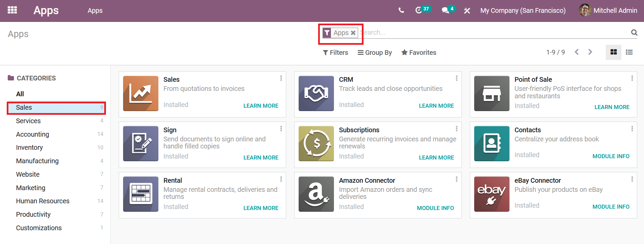Remove the Apps filter facet

(x=353, y=33)
